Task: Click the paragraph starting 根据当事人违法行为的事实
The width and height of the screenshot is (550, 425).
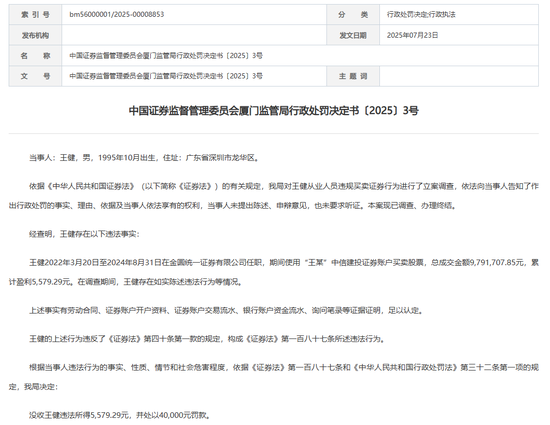Action: 274,377
